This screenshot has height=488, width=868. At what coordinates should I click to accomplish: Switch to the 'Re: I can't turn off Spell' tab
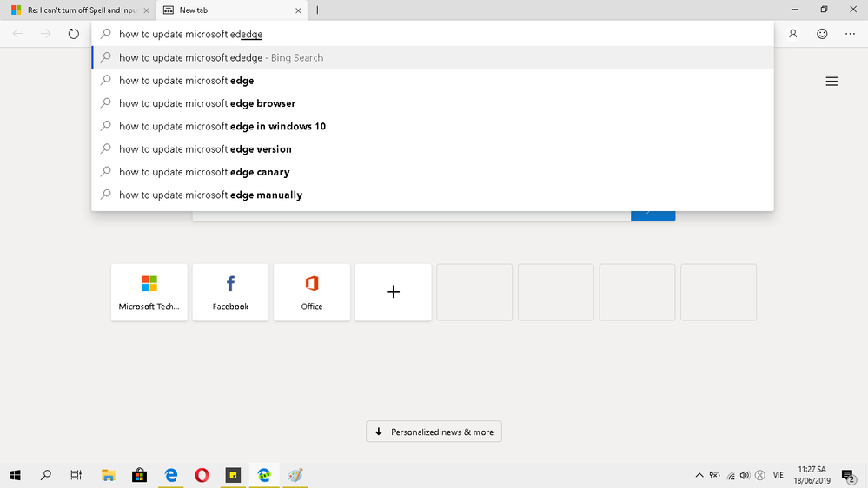(78, 10)
